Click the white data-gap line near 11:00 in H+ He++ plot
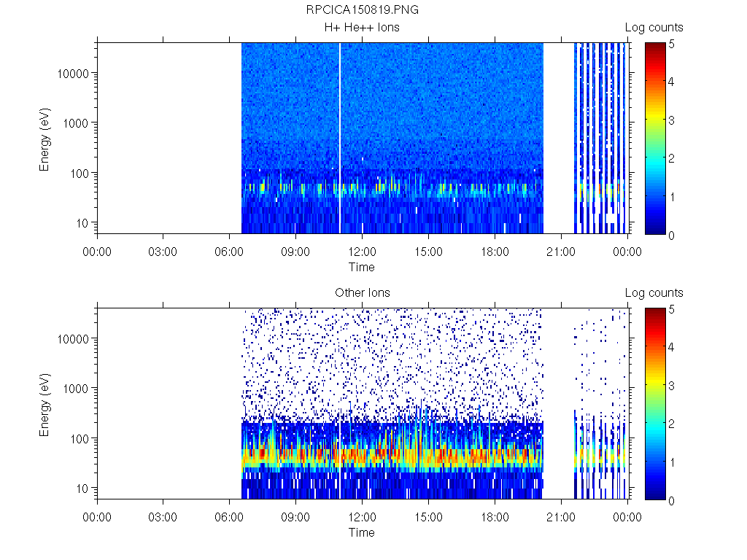This screenshot has width=747, height=560. tap(340, 138)
